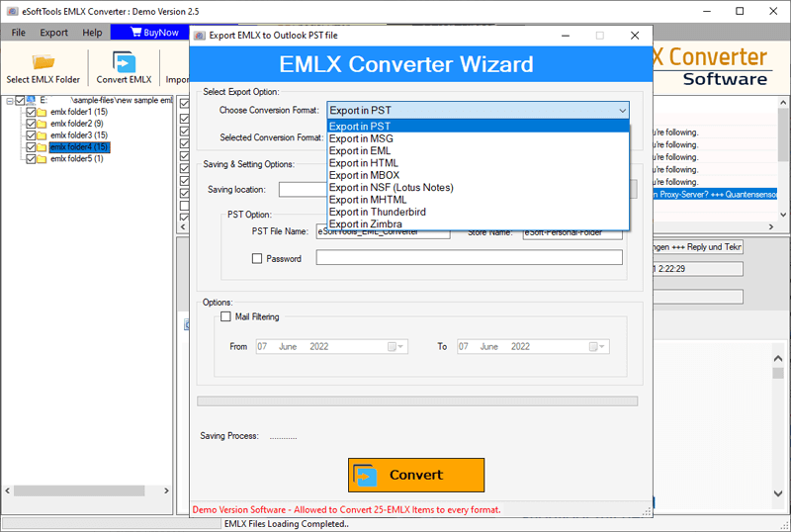This screenshot has height=532, width=791.
Task: Select Export in NSF (Lotus Notes)
Action: pyautogui.click(x=479, y=187)
